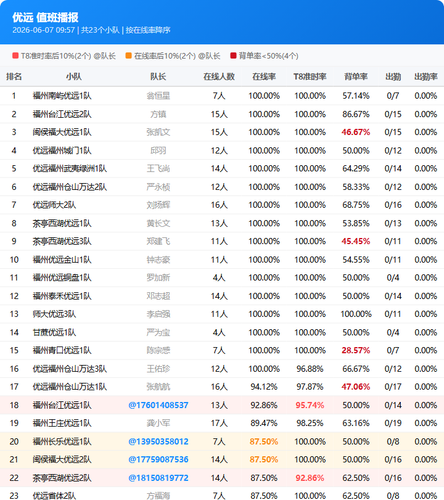This screenshot has width=444, height=500.
Task: Click the orange 87.50% in 福州长乐优远1队 row
Action: (264, 441)
